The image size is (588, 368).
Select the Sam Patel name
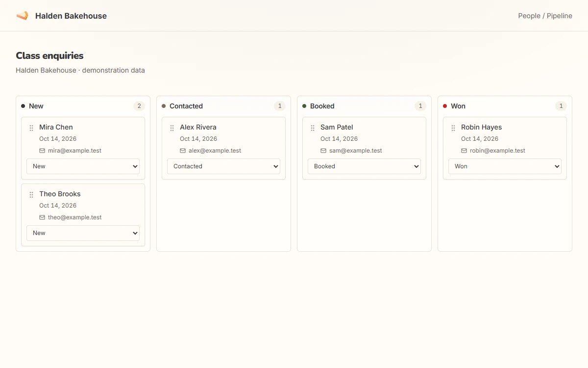tap(337, 127)
